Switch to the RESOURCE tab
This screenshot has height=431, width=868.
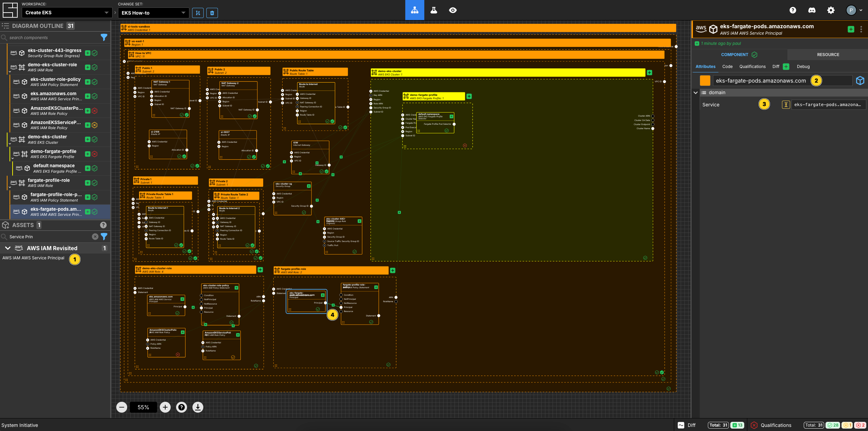coord(828,55)
